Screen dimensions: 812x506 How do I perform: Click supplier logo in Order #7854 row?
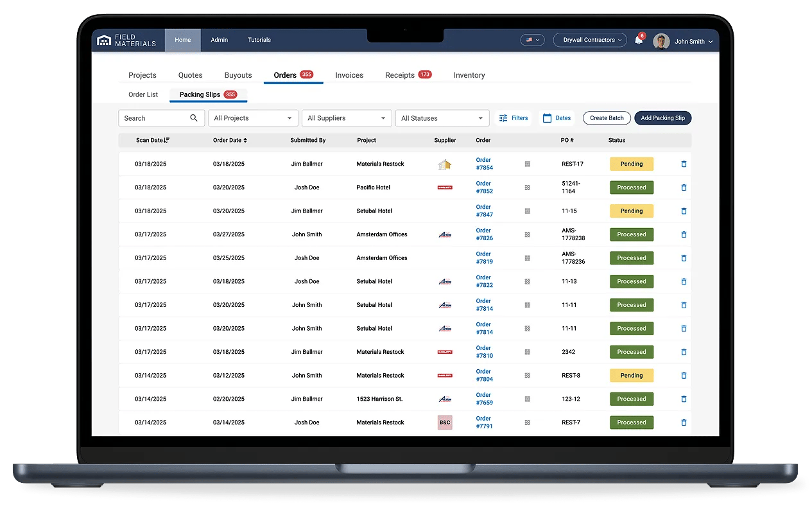tap(445, 164)
